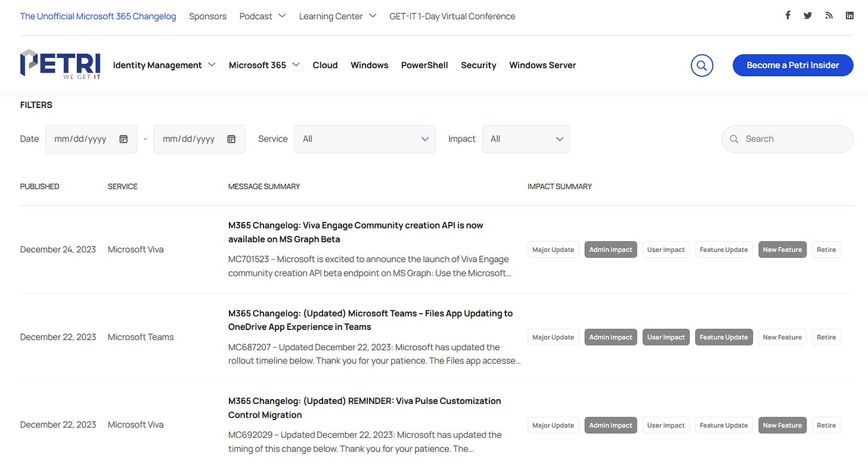
Task: Open the PowerShell nav item
Action: click(x=424, y=65)
